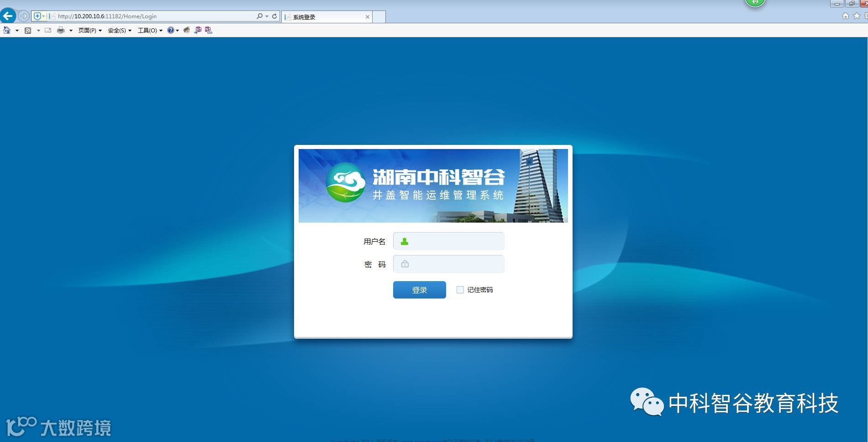Toggle the 记住密码 checkbox
Screen dimensions: 868x442
click(x=460, y=290)
